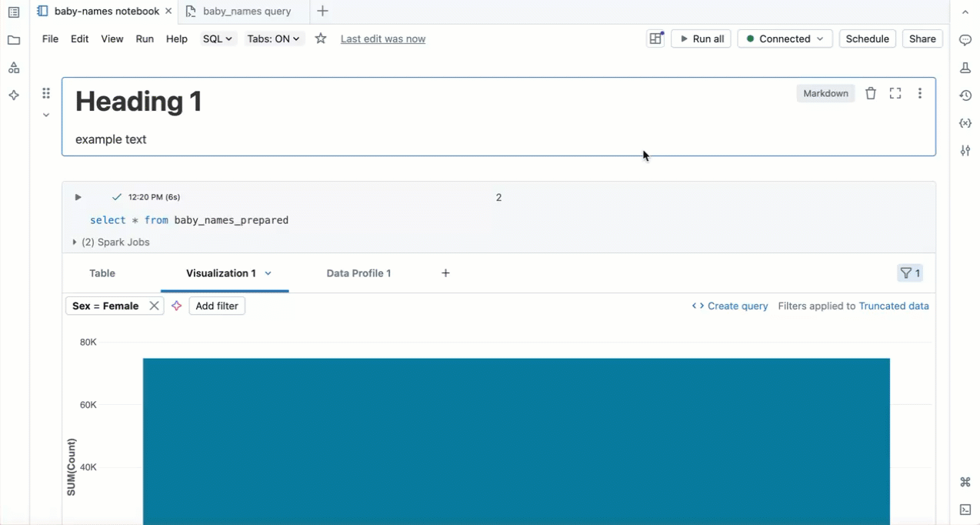Open the variables explorer panel
Viewport: 980px width, 525px height.
pyautogui.click(x=965, y=122)
